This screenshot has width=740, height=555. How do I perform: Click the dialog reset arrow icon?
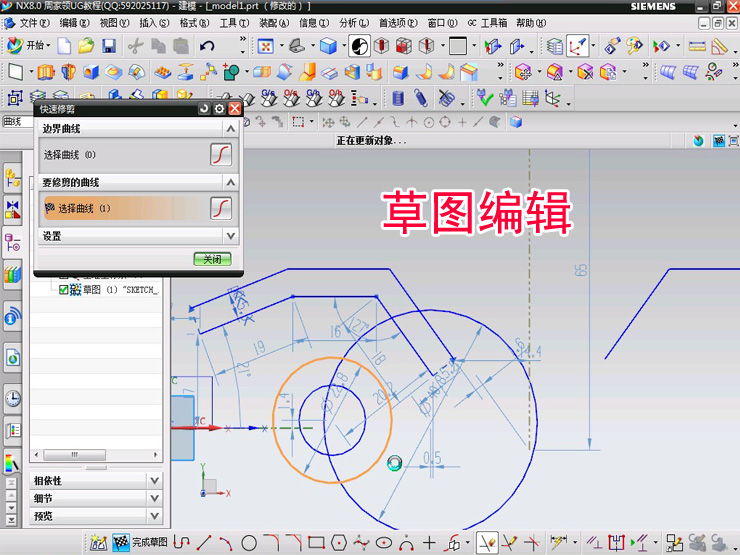click(x=204, y=108)
